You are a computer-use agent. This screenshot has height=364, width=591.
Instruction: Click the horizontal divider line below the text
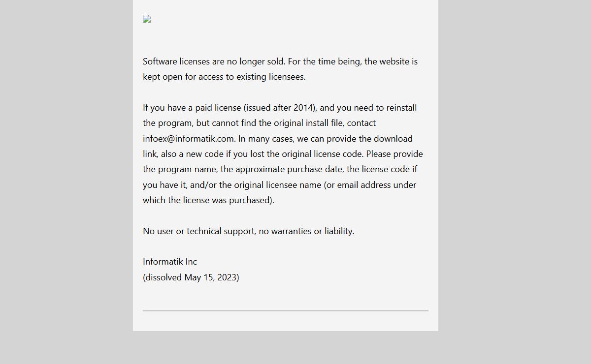(x=286, y=311)
